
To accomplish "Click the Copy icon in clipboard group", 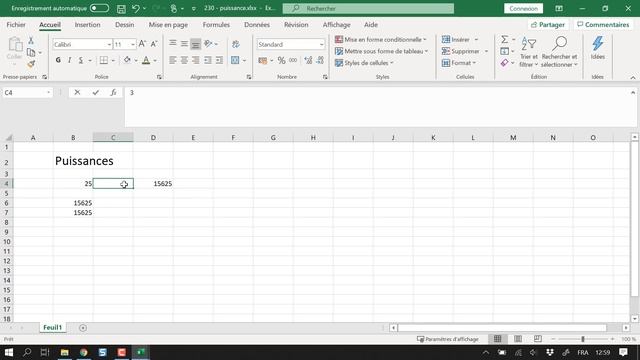I will click(x=31, y=52).
